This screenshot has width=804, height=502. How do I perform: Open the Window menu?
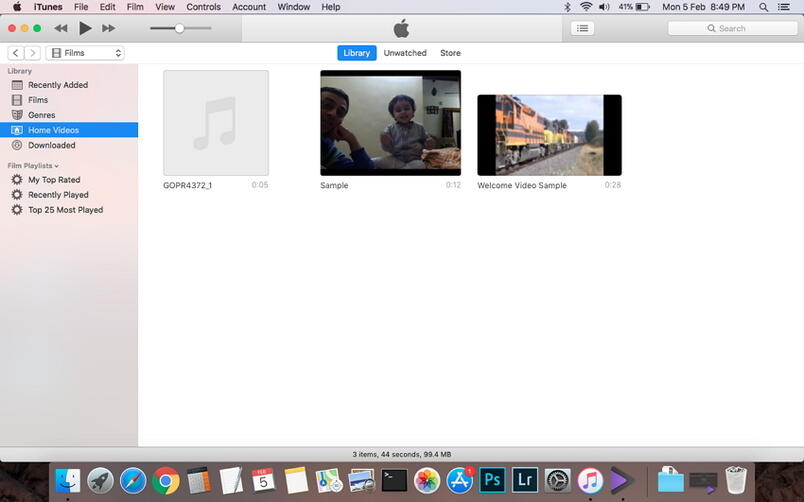click(294, 7)
